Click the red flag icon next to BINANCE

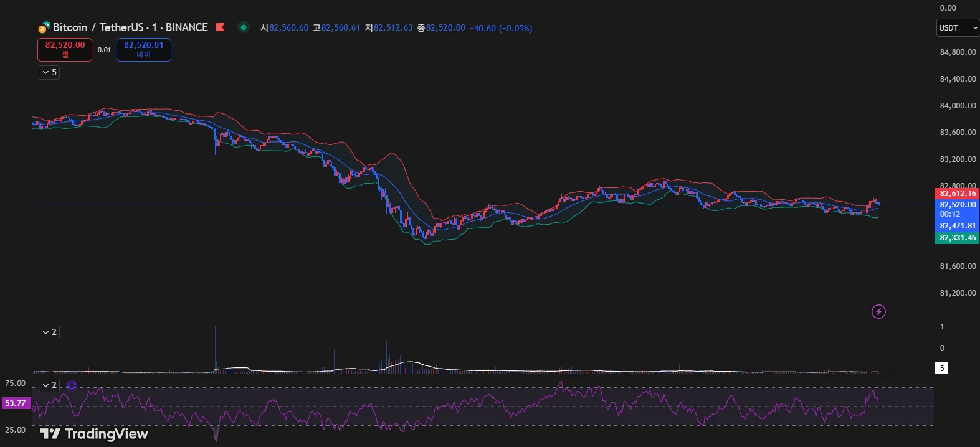click(220, 27)
